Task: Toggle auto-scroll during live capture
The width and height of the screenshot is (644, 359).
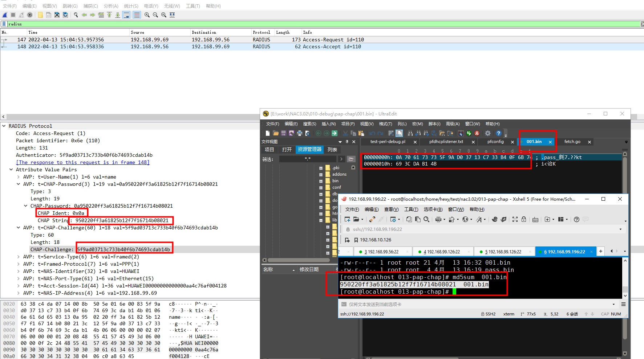Action: pyautogui.click(x=127, y=15)
